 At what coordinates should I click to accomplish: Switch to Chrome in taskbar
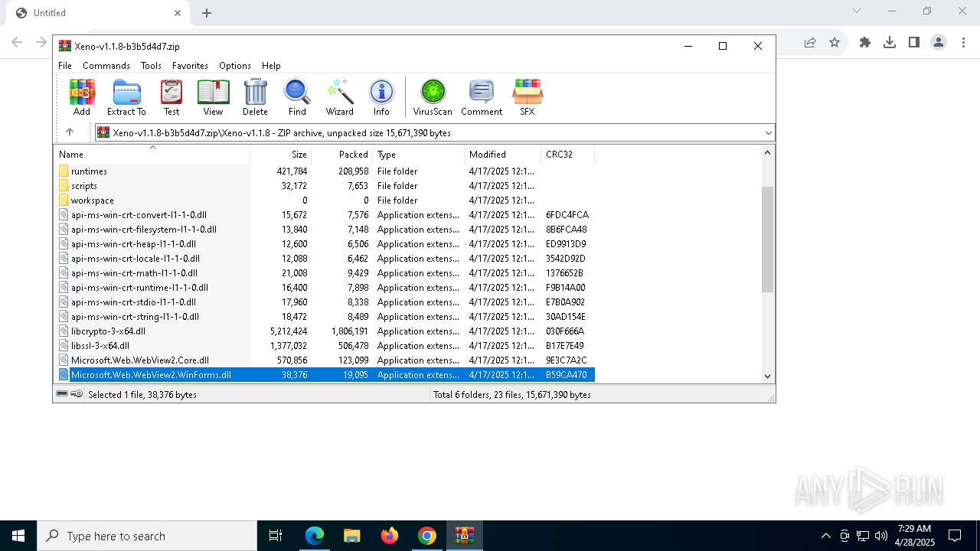point(427,536)
